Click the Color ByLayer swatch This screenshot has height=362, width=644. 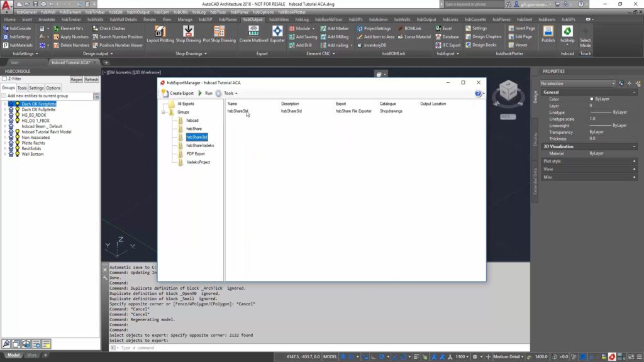point(591,99)
